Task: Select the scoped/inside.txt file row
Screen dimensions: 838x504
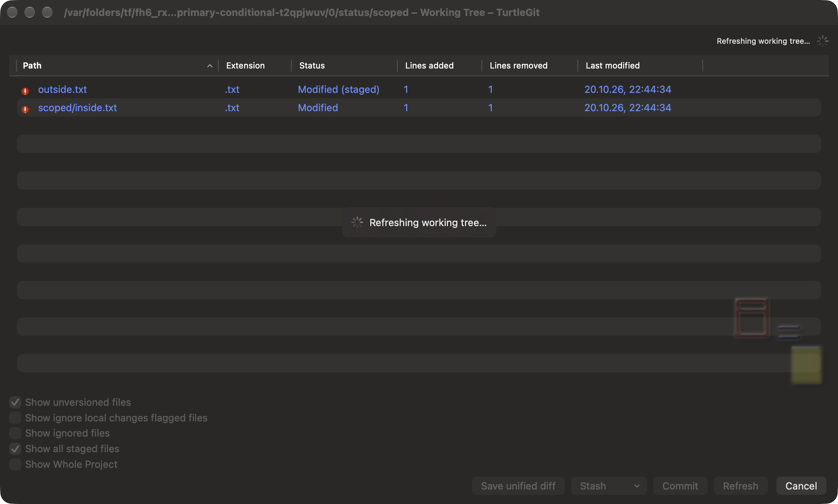Action: click(x=419, y=108)
